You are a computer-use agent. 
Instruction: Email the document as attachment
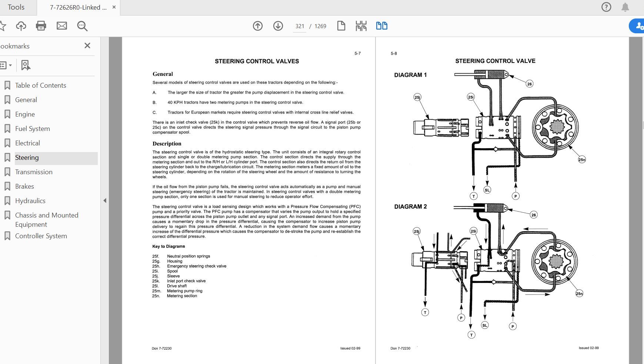(61, 26)
